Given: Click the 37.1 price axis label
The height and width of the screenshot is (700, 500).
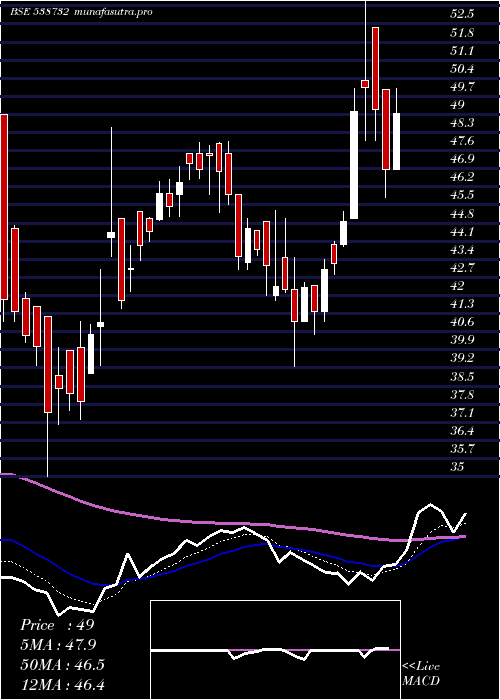Looking at the screenshot, I should (462, 413).
